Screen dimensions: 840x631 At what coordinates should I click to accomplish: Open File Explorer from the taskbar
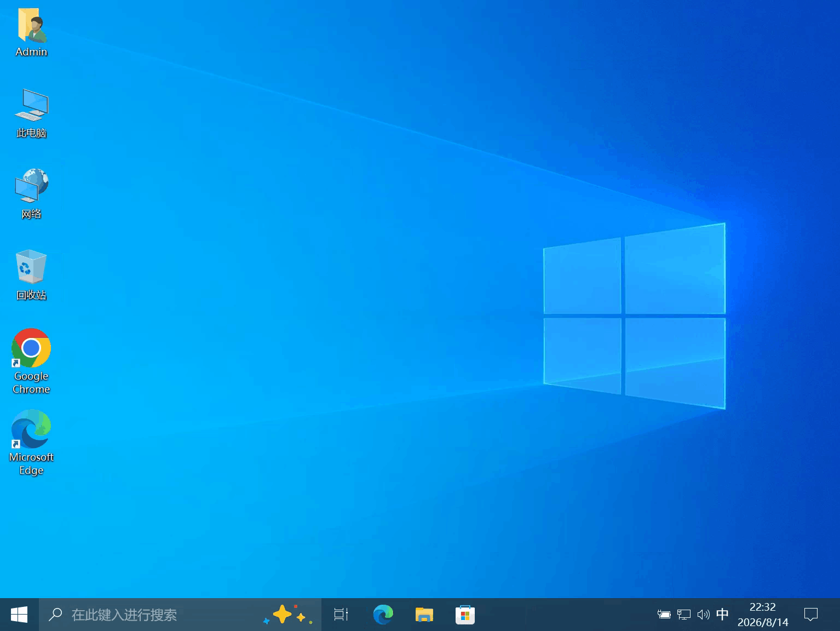click(424, 615)
